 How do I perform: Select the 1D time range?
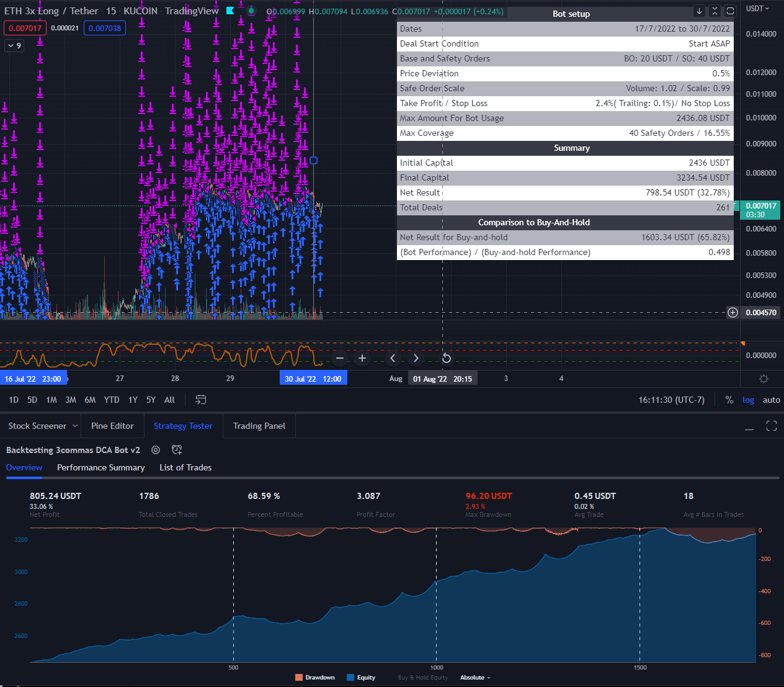(14, 400)
